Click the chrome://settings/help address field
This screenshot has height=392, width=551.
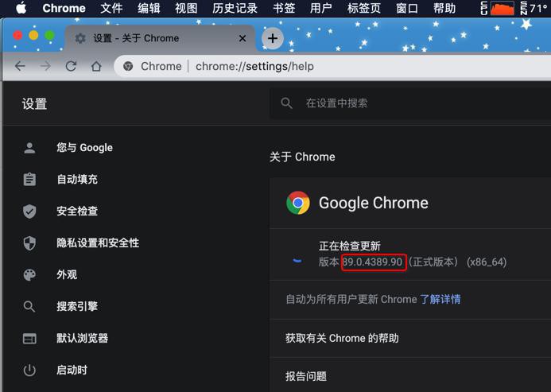click(254, 66)
